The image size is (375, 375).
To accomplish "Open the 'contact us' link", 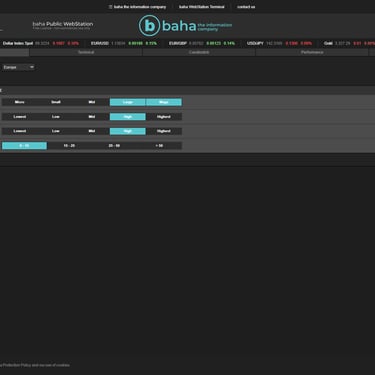I will (246, 7).
